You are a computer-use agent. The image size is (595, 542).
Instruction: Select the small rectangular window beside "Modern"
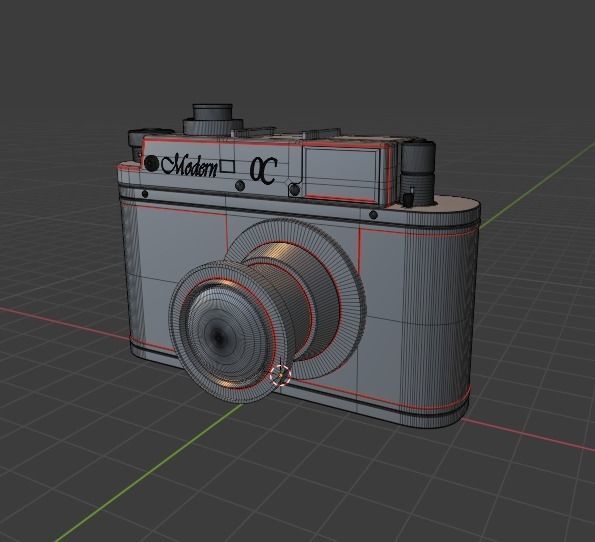point(227,166)
